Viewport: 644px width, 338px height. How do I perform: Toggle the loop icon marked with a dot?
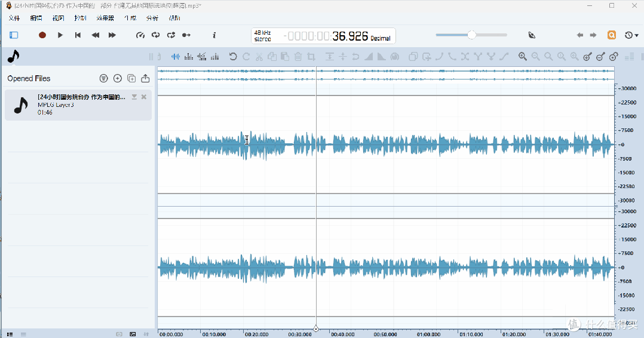tap(171, 35)
